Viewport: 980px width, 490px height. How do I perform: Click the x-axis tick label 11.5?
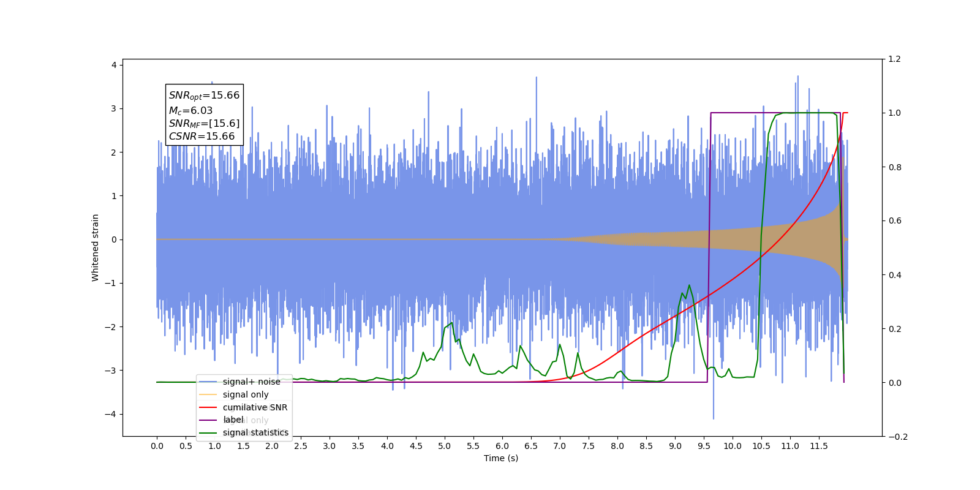pyautogui.click(x=819, y=446)
